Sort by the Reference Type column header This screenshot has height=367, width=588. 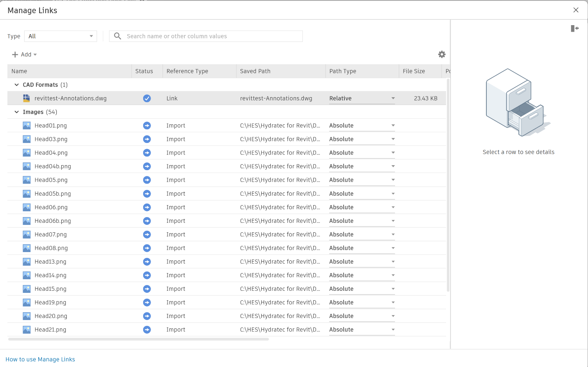[187, 71]
